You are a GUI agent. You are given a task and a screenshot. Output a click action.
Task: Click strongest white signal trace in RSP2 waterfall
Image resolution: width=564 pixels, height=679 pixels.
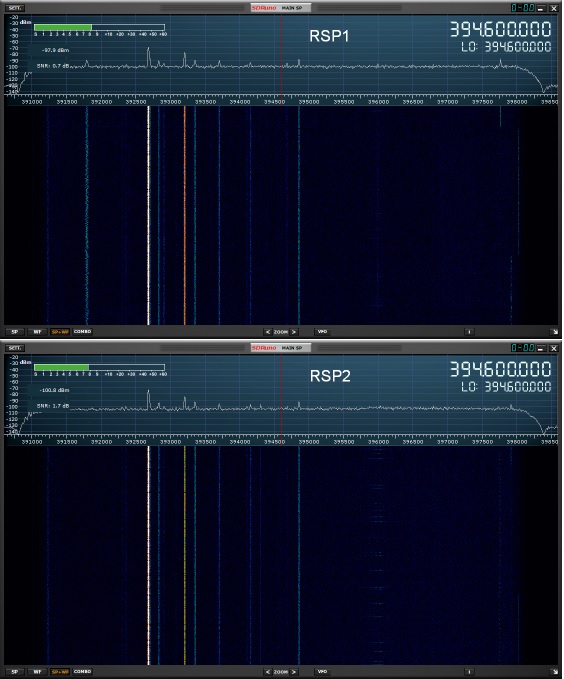coord(149,556)
